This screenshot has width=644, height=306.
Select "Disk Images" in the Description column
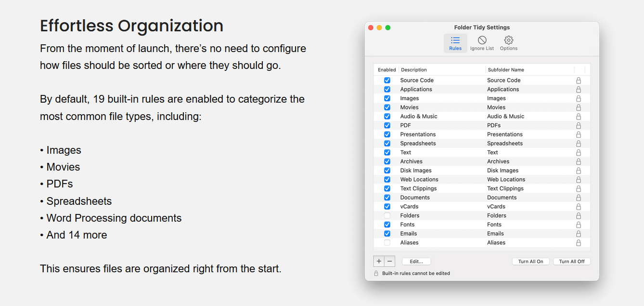[416, 171]
